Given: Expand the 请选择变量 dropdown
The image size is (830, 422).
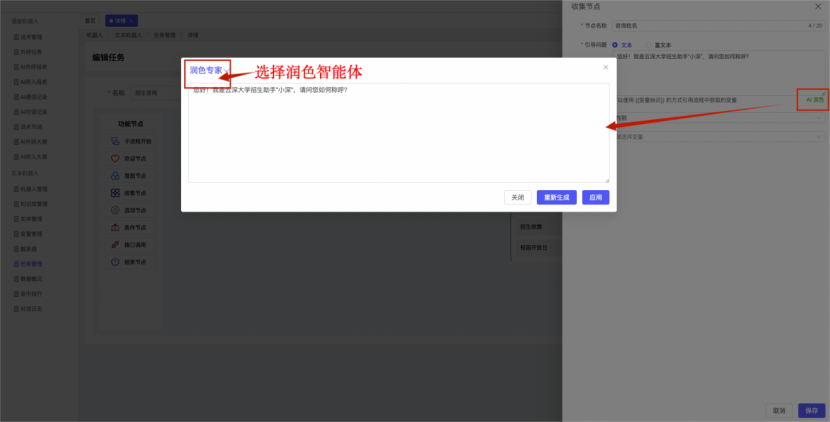Looking at the screenshot, I should coord(720,136).
